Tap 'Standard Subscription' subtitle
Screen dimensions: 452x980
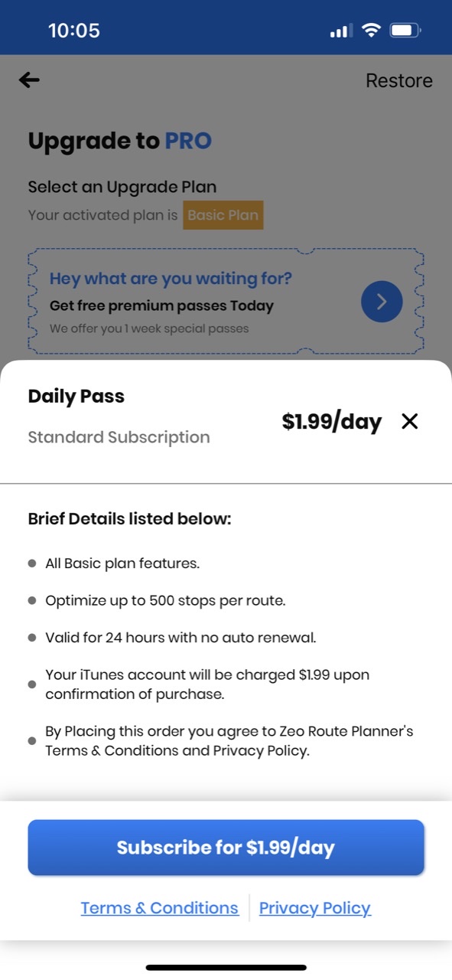(119, 437)
